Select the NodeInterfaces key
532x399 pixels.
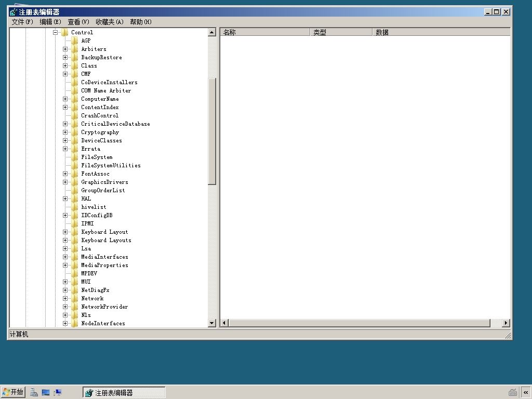coord(103,323)
